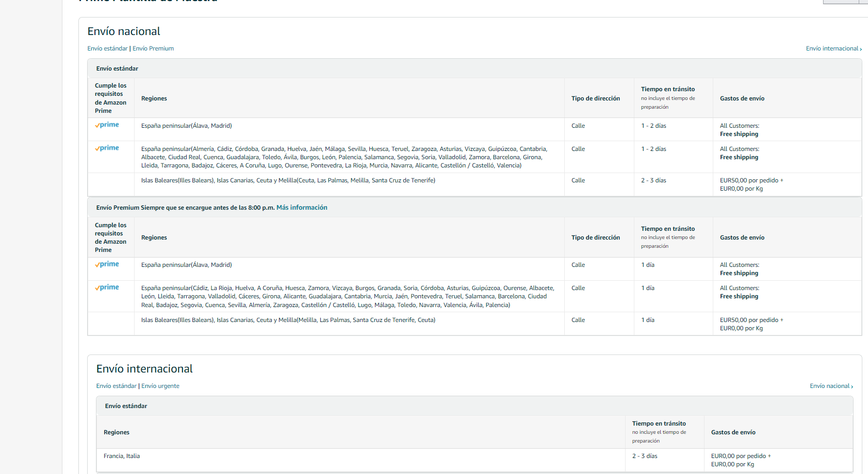
Task: Open the Envío estándar link under Envío nacional
Action: [107, 48]
